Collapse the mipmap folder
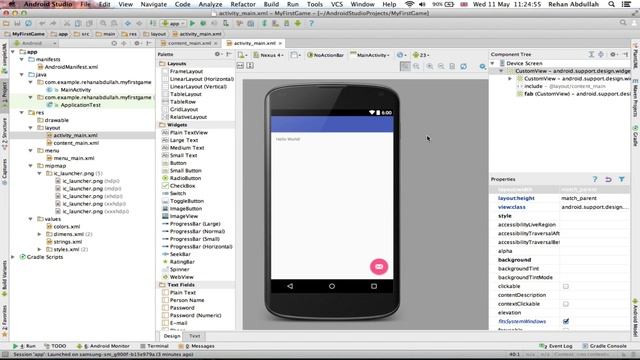Image resolution: width=640 pixels, height=360 pixels. [x=31, y=166]
